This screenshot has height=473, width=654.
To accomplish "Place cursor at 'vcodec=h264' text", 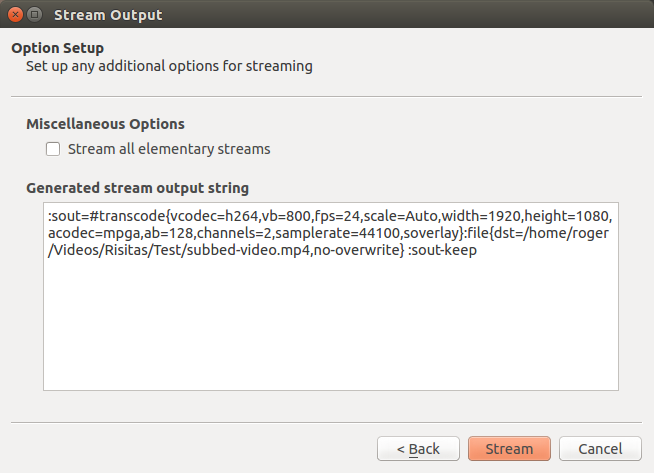I will tap(214, 216).
